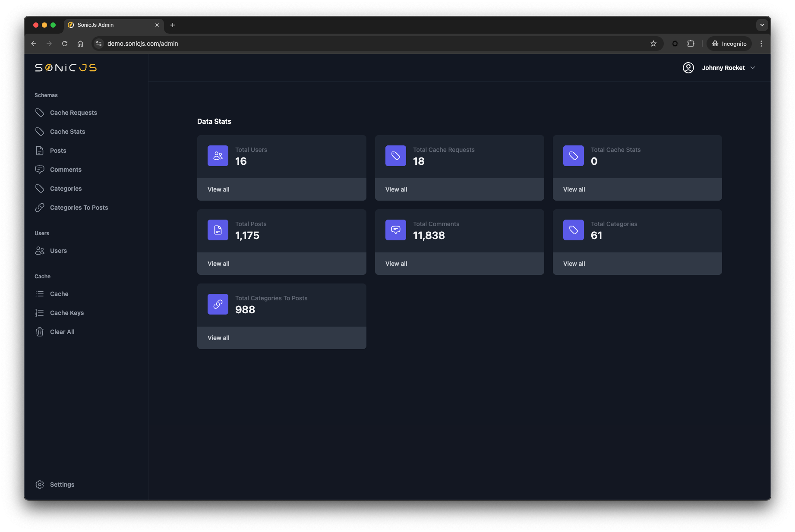795x532 pixels.
Task: Click the Clear All trash icon
Action: pyautogui.click(x=40, y=331)
